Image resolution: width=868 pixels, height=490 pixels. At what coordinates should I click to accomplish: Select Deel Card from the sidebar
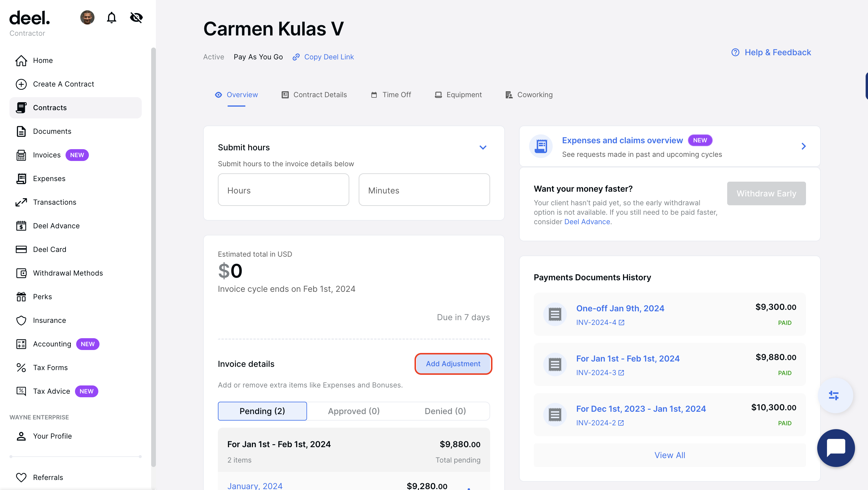(x=50, y=249)
